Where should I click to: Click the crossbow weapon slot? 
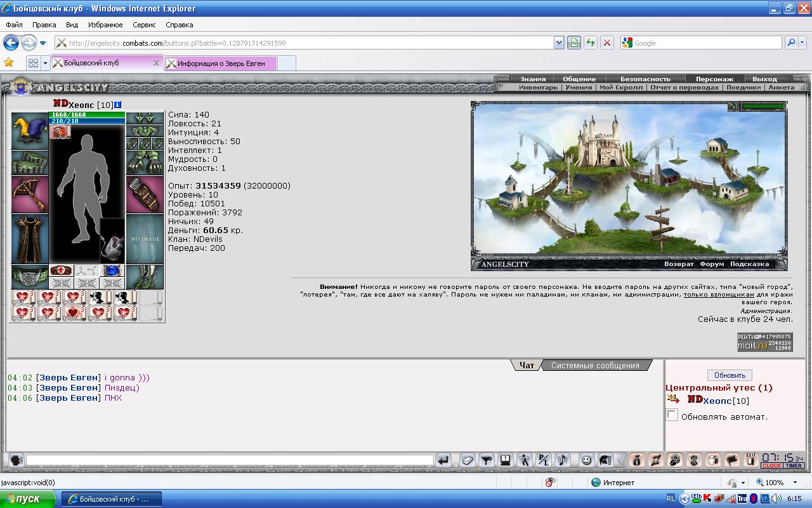30,194
